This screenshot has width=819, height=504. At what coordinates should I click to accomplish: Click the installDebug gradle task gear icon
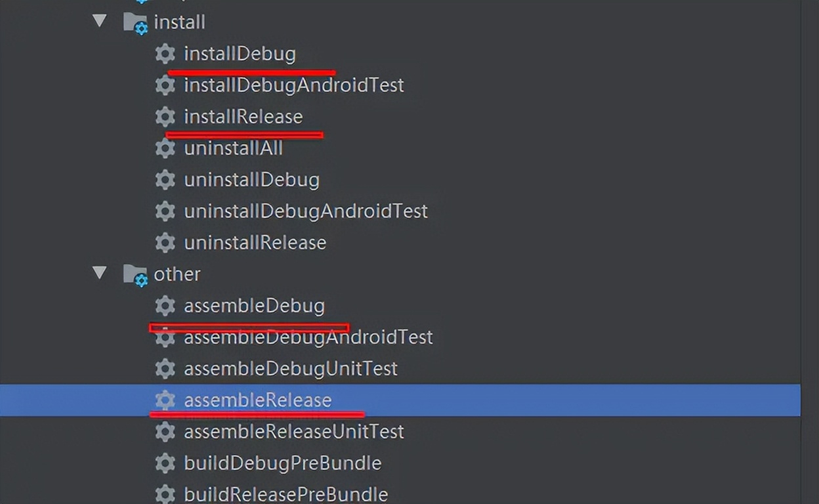(x=165, y=54)
